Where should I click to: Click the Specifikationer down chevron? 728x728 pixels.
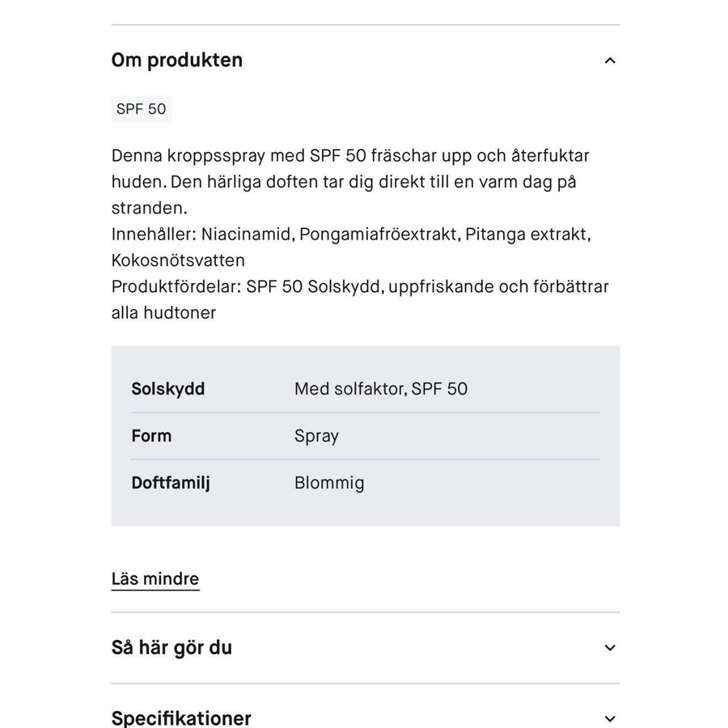(610, 718)
